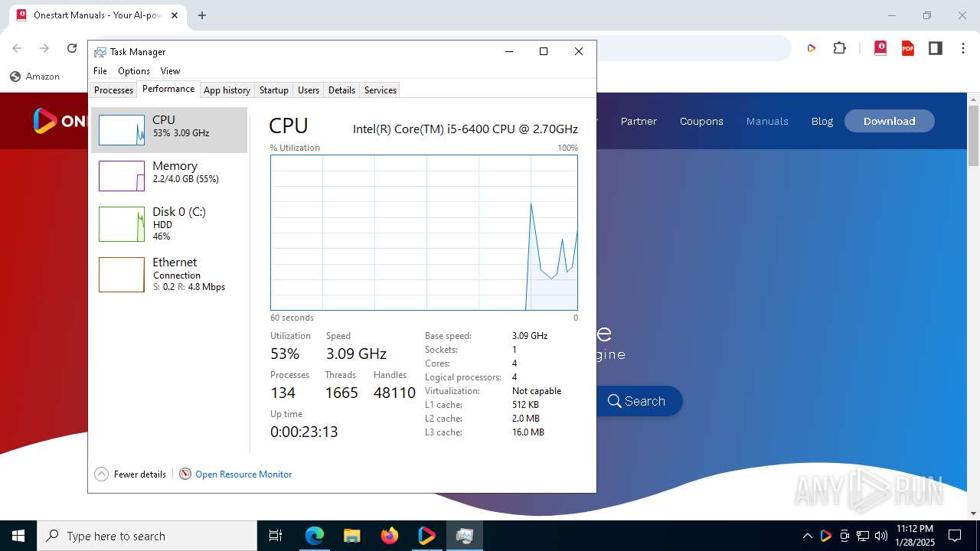Show hidden system tray icons
Viewport: 980px width, 551px height.
point(807,536)
